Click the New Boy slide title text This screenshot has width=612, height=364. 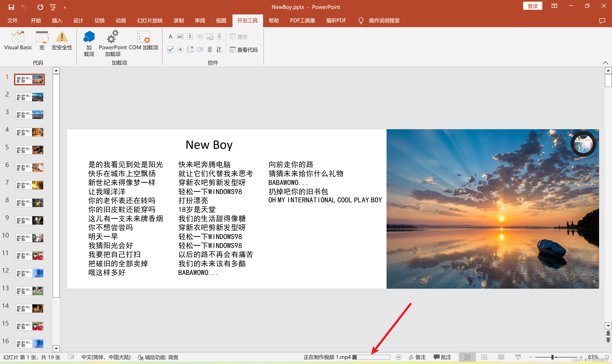pos(209,145)
